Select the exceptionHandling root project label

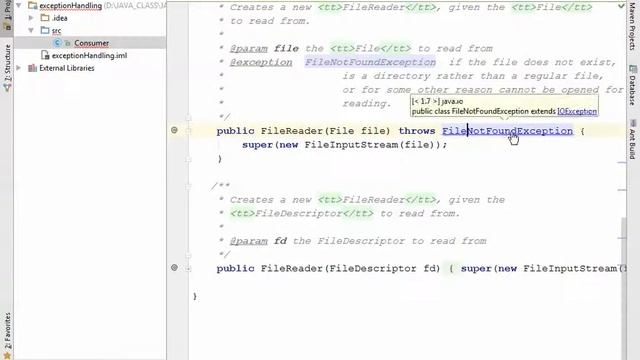click(70, 6)
